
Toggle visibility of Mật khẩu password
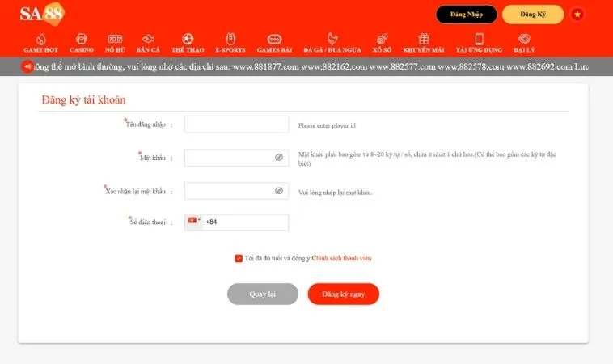point(279,157)
